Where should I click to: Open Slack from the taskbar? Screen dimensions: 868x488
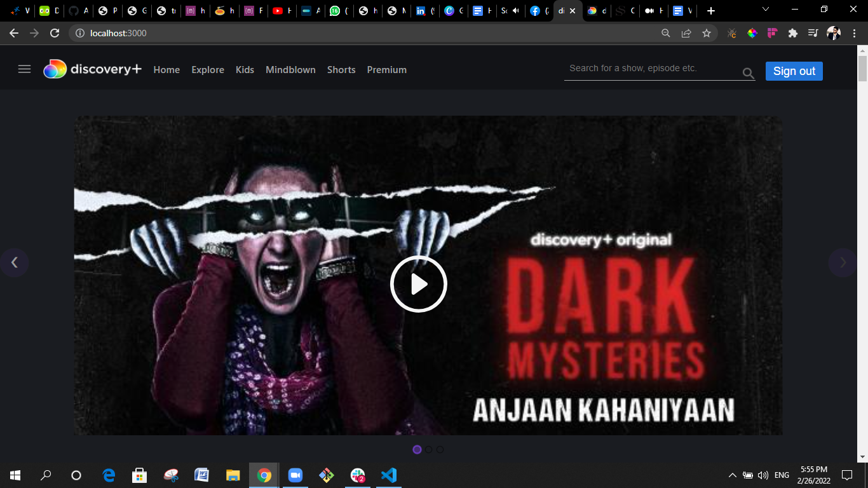click(x=358, y=475)
